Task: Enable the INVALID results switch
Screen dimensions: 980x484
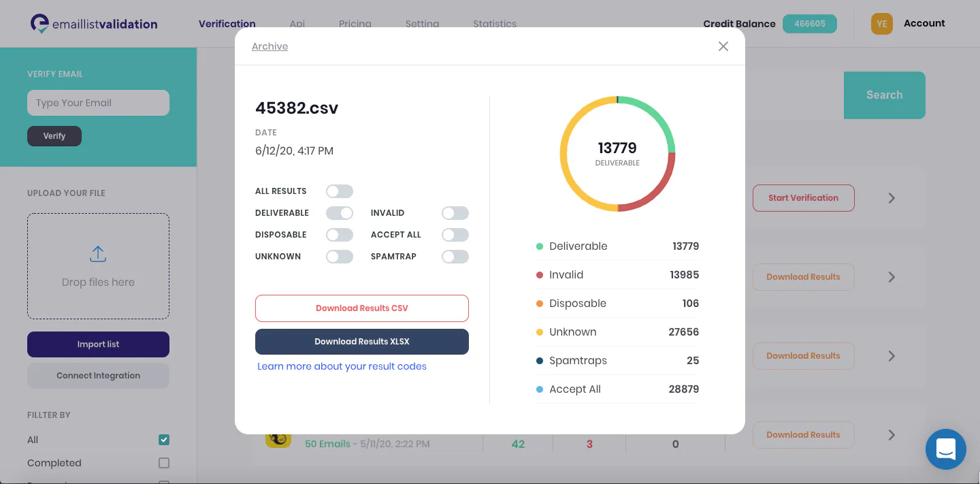Action: [455, 213]
